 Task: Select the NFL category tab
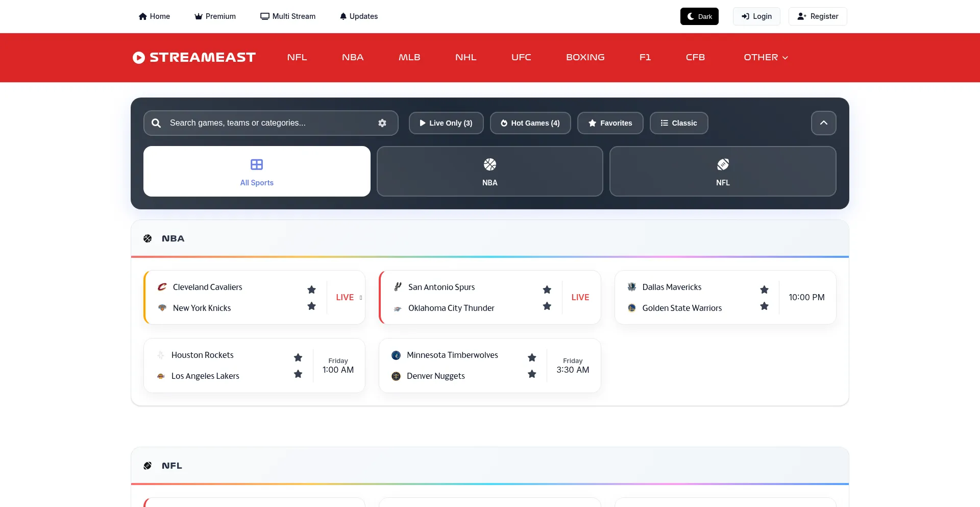coord(723,172)
